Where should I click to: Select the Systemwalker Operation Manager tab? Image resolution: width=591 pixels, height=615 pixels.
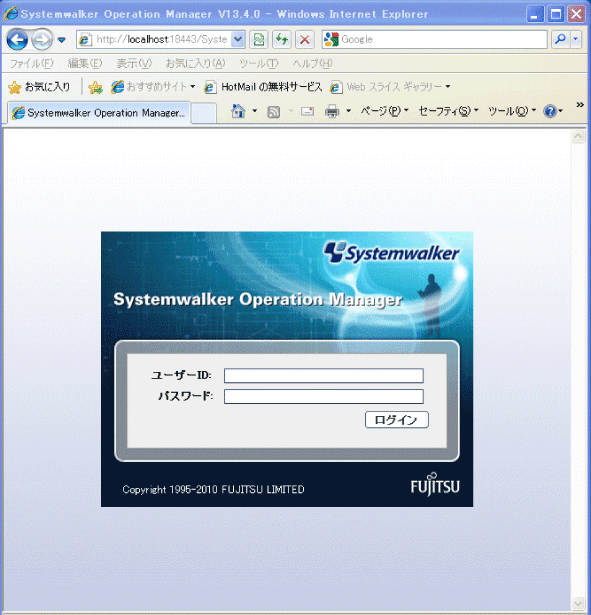coord(99,113)
